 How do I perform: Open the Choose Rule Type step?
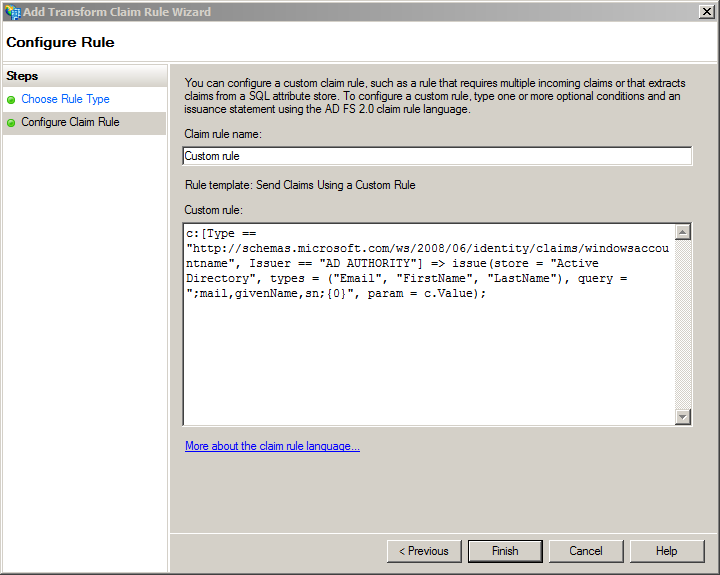pyautogui.click(x=65, y=99)
